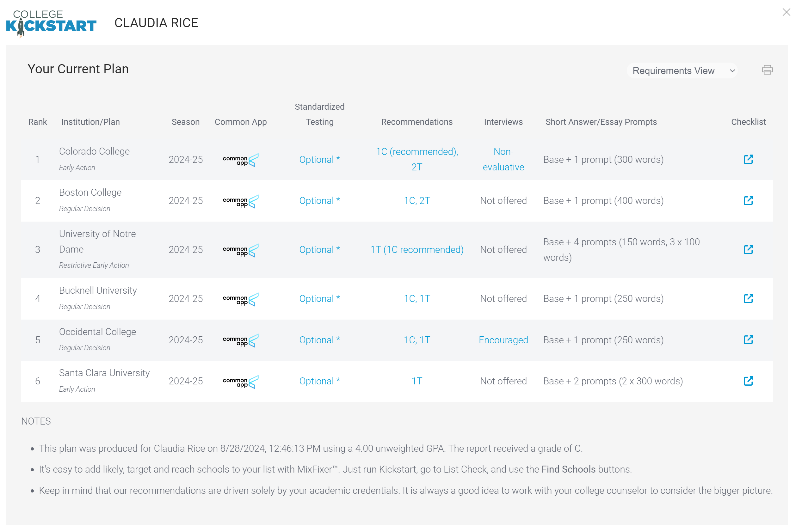Click the NOTES heading
796x532 pixels.
(x=36, y=421)
